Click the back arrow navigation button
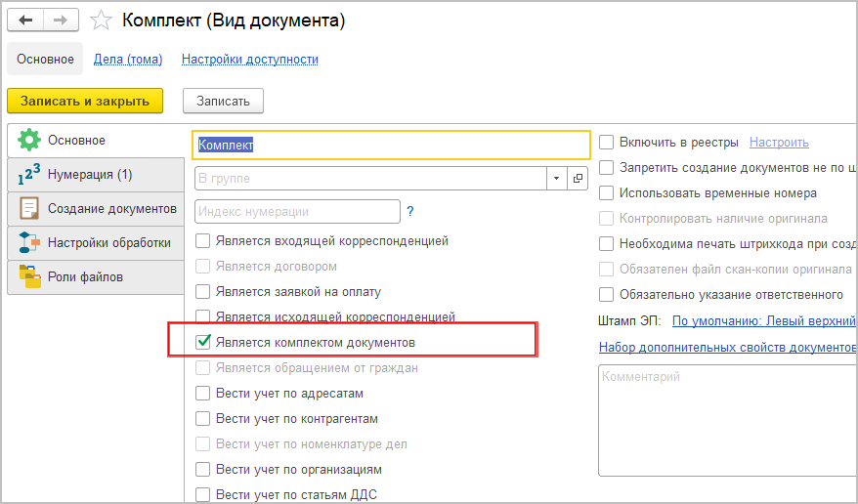Image resolution: width=858 pixels, height=504 pixels. coord(25,21)
